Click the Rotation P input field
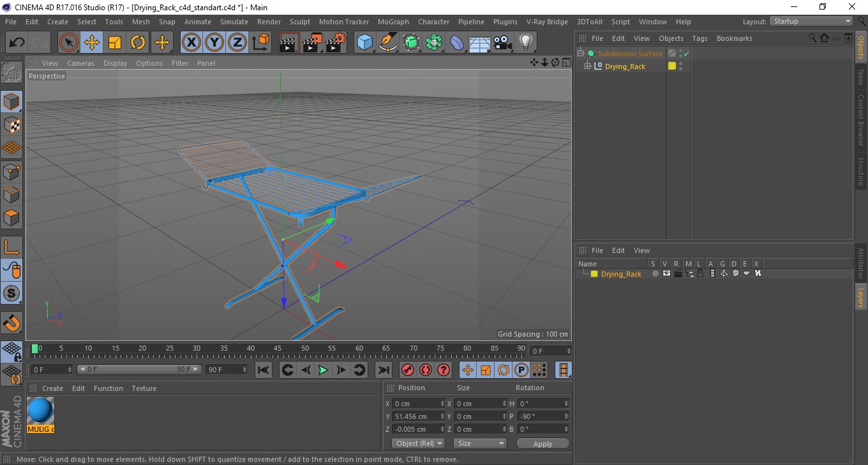The width and height of the screenshot is (868, 465). pyautogui.click(x=543, y=416)
